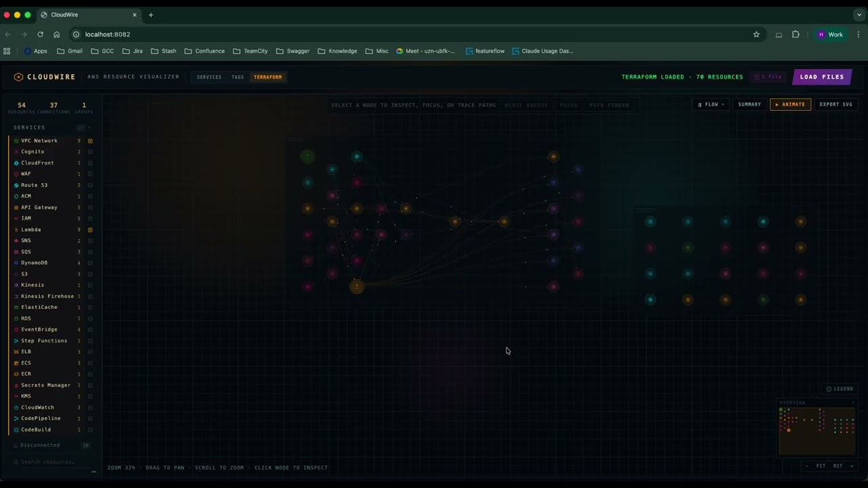868x488 pixels.
Task: Click the DynamoDB service icon
Action: [16, 263]
